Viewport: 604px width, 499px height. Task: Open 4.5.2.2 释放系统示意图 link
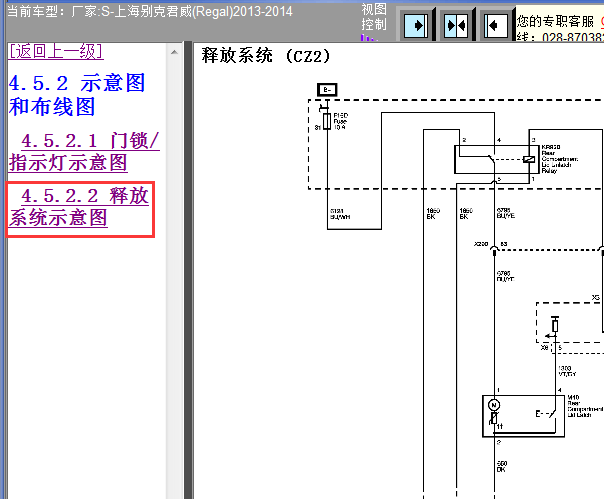[x=79, y=207]
